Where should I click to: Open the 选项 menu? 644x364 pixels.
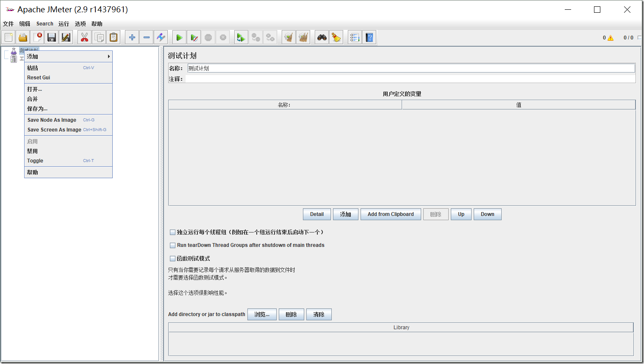pyautogui.click(x=80, y=24)
